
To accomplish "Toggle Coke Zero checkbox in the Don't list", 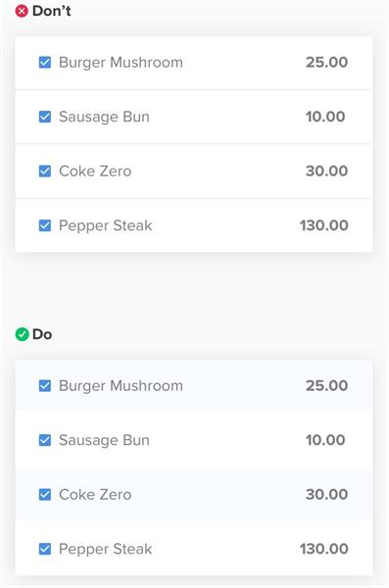I will coord(45,171).
